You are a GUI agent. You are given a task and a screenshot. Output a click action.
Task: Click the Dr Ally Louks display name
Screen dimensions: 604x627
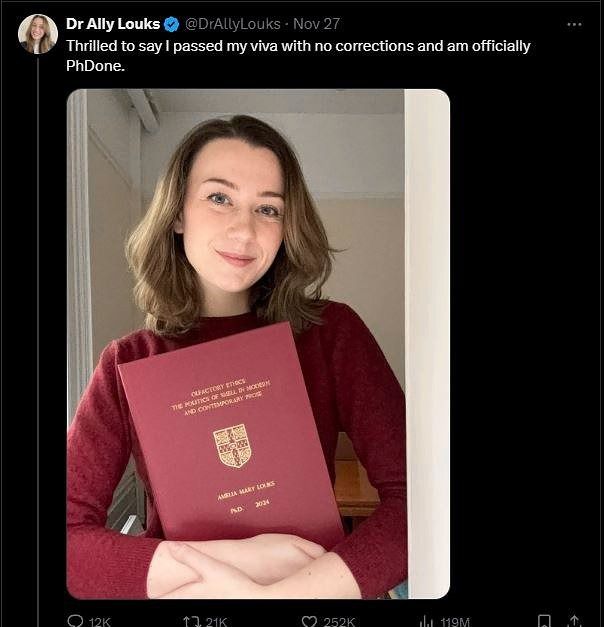[113, 24]
